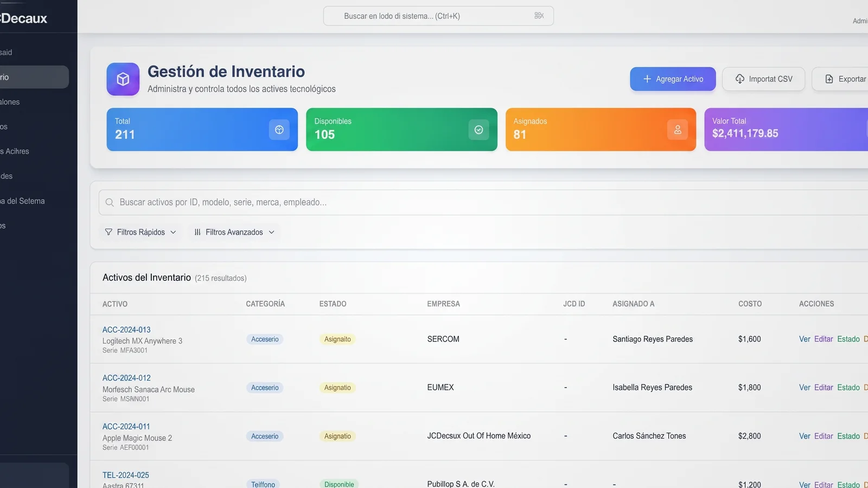Click the SERCOM company cell
This screenshot has height=488, width=868.
[443, 339]
